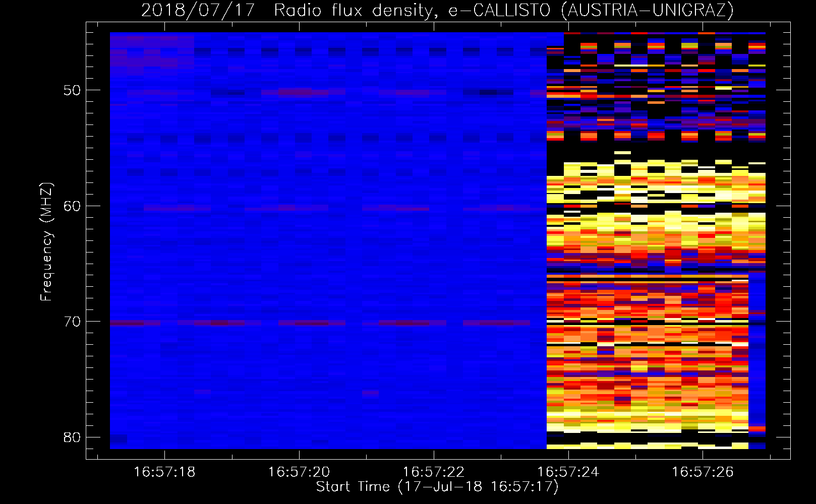Click the 70 frequency tick label
Image resolution: width=816 pixels, height=504 pixels.
click(x=72, y=322)
